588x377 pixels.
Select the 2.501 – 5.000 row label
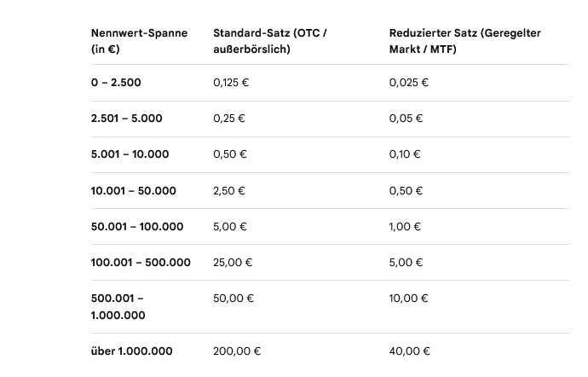pyautogui.click(x=127, y=119)
